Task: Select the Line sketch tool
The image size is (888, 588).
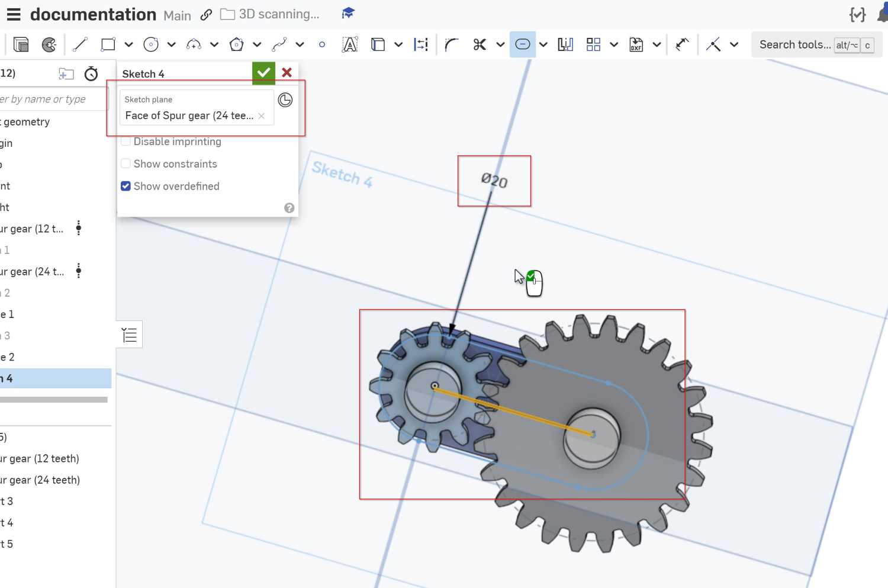Action: coord(80,44)
